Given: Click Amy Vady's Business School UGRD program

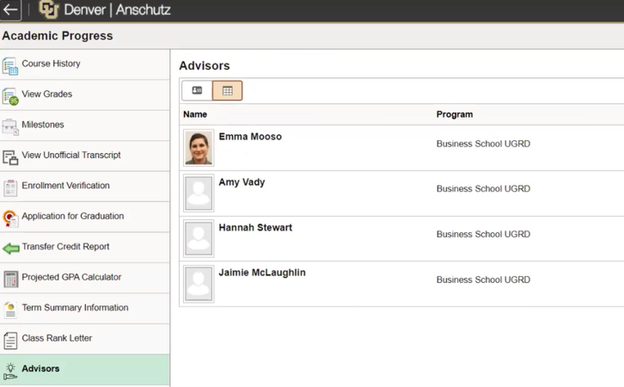Looking at the screenshot, I should pos(483,189).
